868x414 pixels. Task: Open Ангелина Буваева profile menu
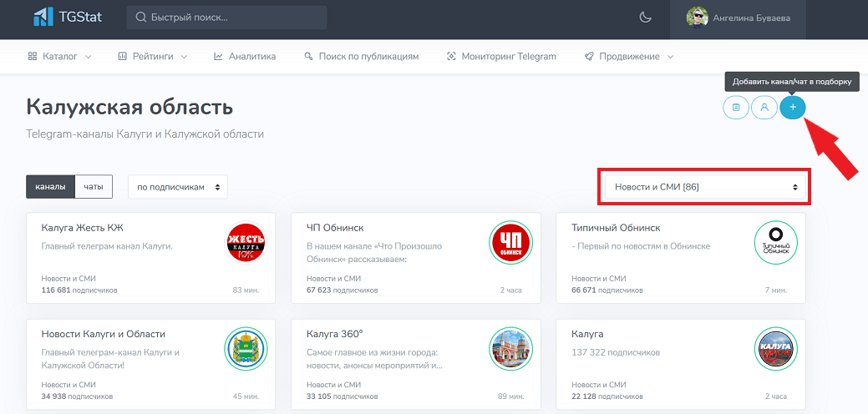point(738,18)
